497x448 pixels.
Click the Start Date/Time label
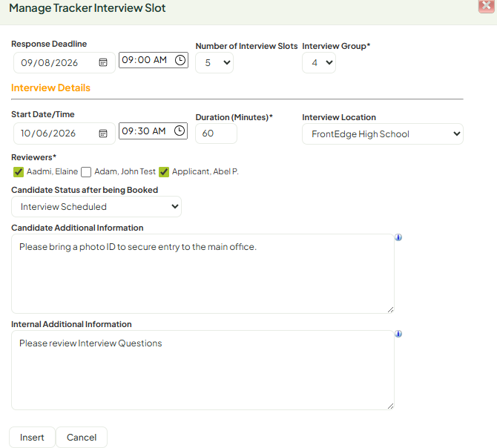pos(43,114)
